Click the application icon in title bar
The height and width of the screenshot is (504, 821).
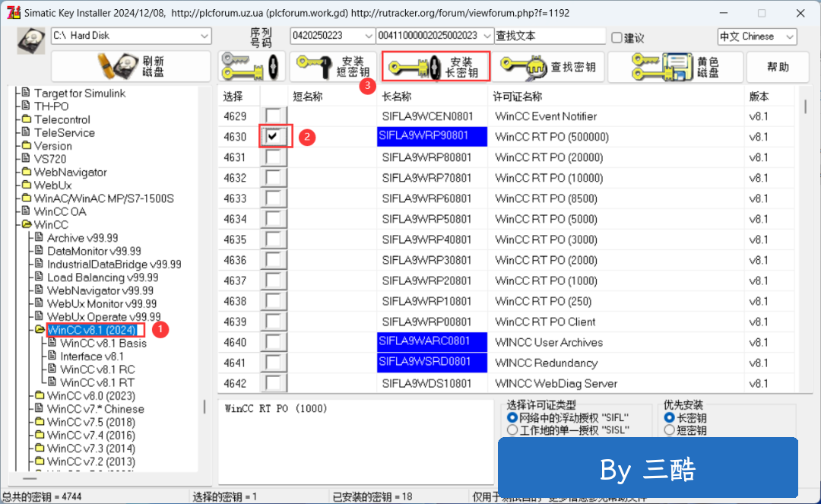pos(14,13)
